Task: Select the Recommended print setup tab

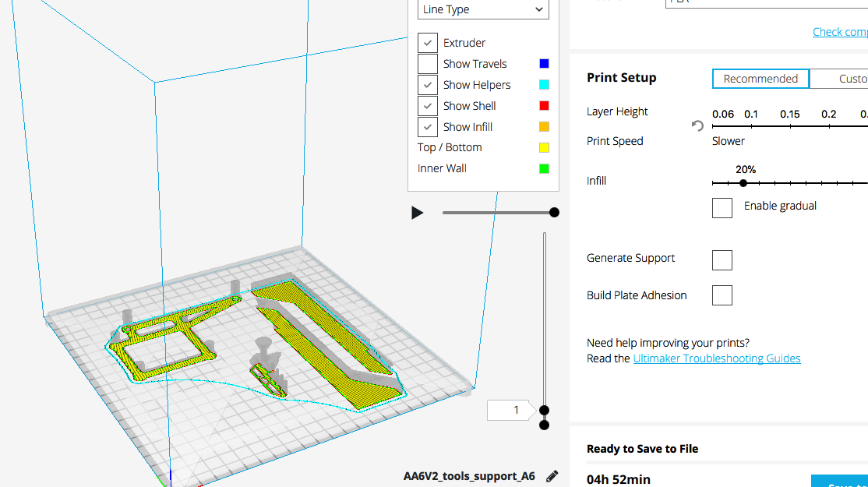Action: tap(760, 79)
